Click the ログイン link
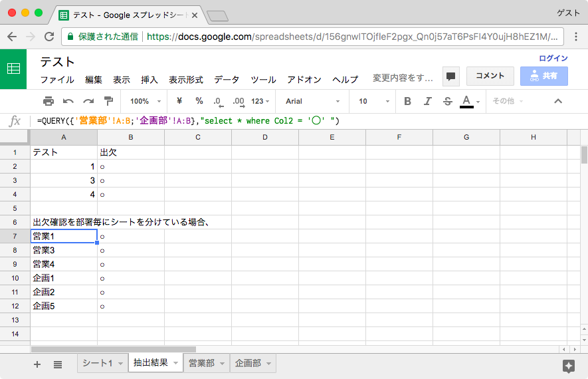Screen dimensions: 588x379 pyautogui.click(x=553, y=58)
